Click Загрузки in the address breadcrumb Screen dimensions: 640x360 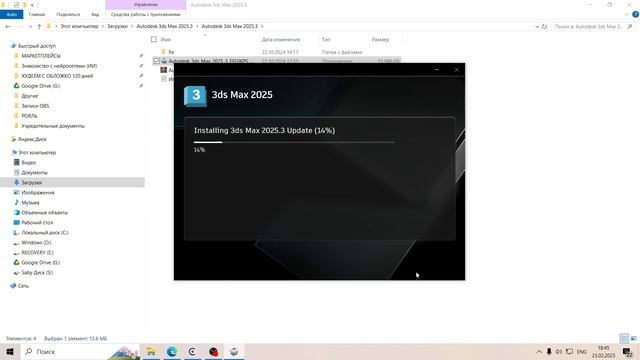point(118,26)
